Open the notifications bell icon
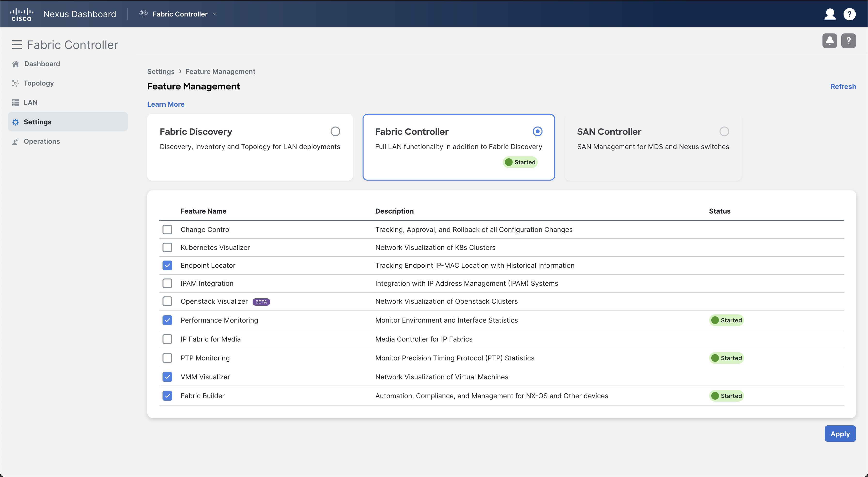Viewport: 868px width, 477px height. coord(829,41)
